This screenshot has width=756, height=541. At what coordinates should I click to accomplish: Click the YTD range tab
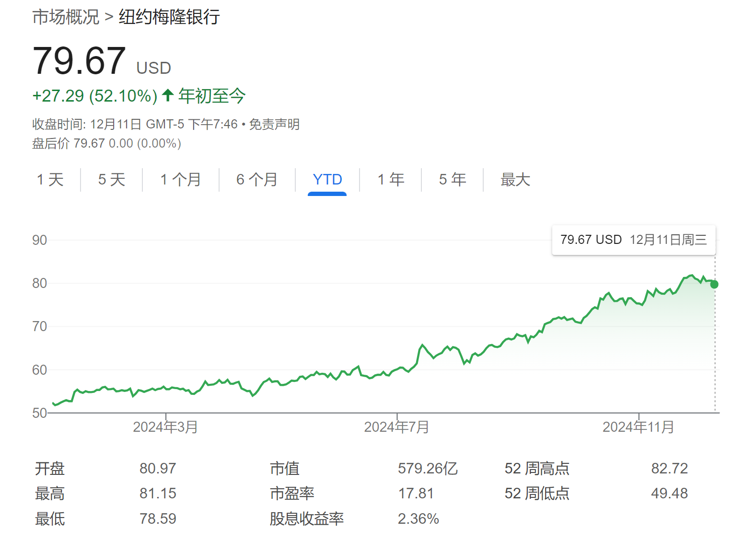[327, 180]
